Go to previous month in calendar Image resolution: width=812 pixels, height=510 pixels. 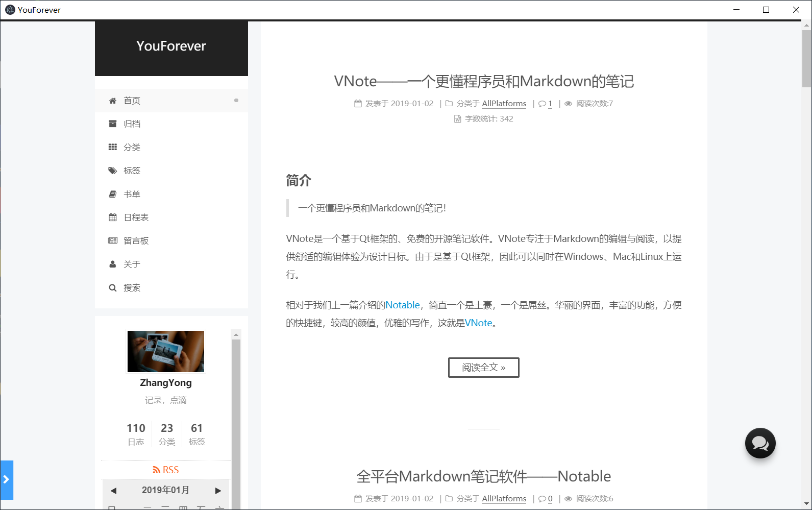pyautogui.click(x=114, y=491)
